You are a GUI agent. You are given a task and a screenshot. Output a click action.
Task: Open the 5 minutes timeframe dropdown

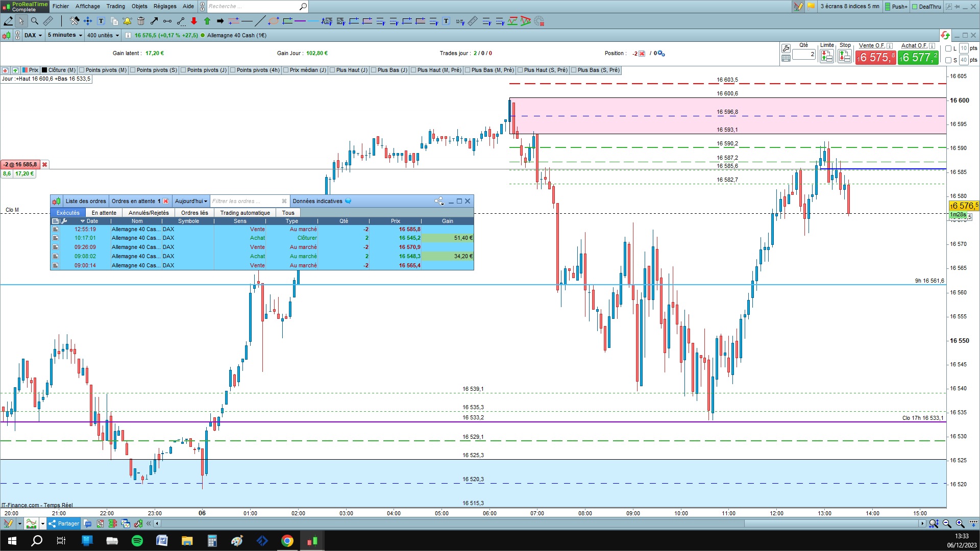(x=65, y=35)
